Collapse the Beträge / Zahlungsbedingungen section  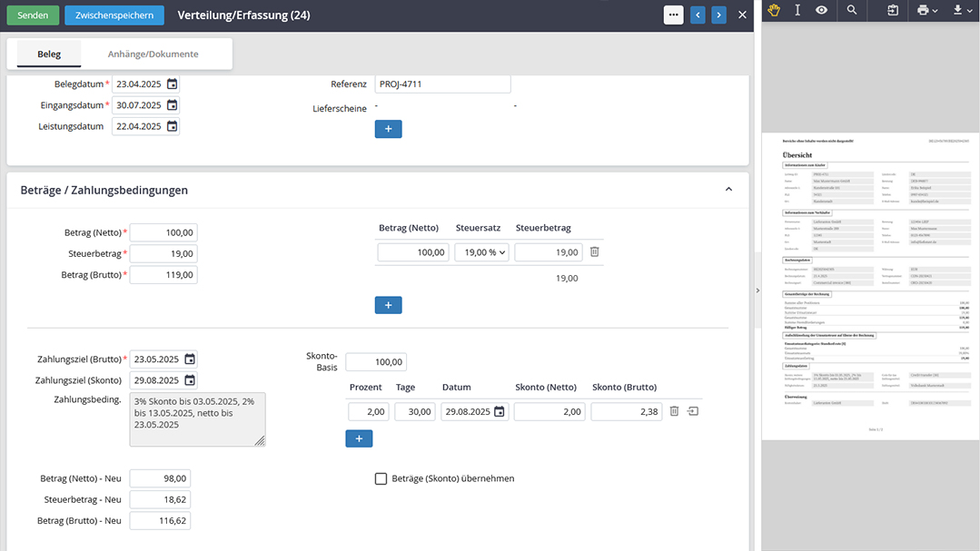click(x=728, y=190)
